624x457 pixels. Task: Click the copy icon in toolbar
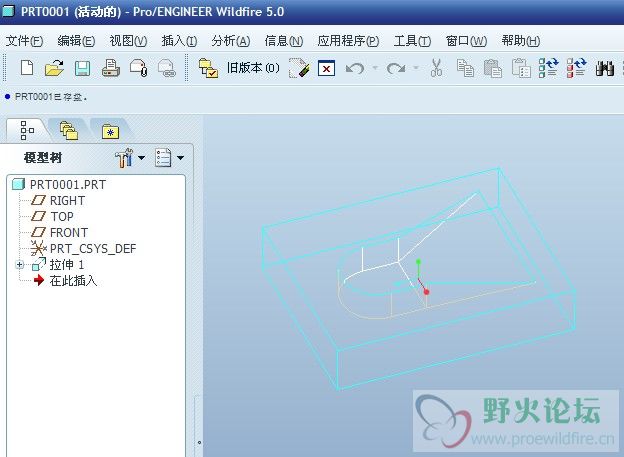click(x=465, y=68)
